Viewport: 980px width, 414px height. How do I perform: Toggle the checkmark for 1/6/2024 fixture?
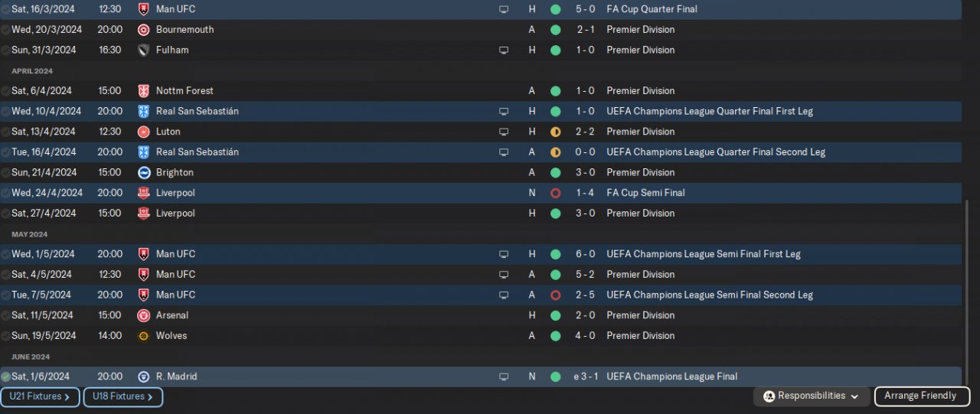click(6, 377)
